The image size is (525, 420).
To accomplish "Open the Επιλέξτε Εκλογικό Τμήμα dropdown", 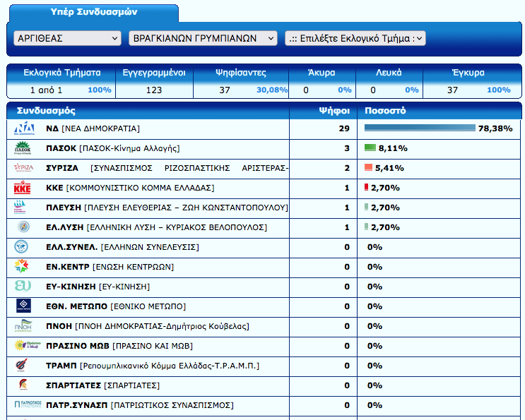I will pos(355,38).
